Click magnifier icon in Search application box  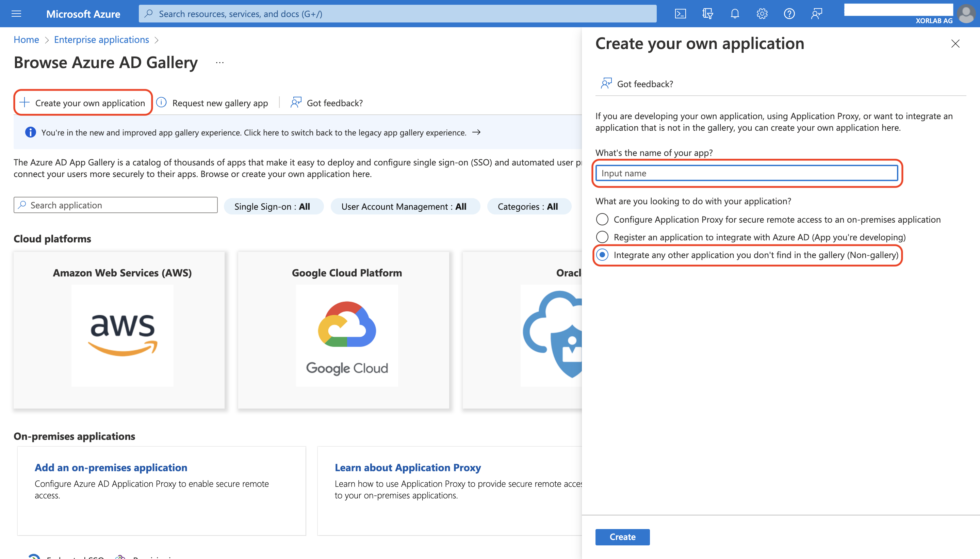point(22,205)
